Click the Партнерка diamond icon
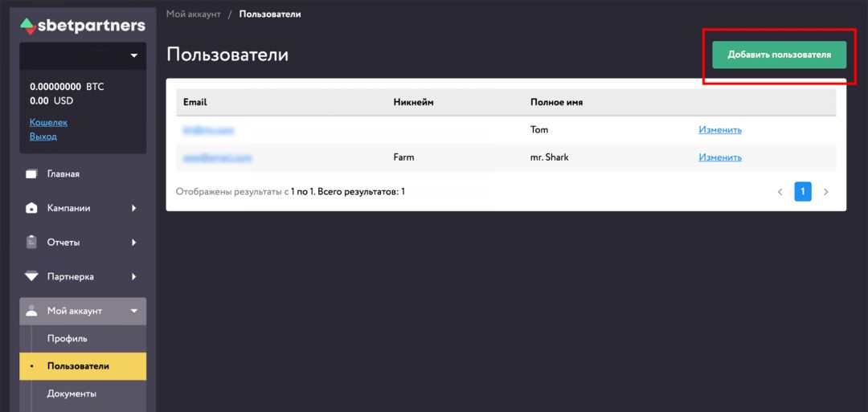868x412 pixels. (x=32, y=276)
